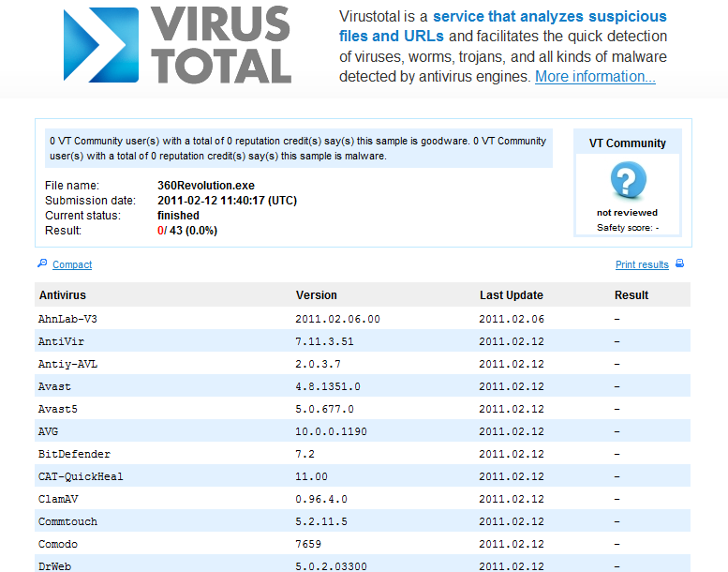Click the last update date in AntiVir row
The width and height of the screenshot is (728, 572).
point(512,341)
